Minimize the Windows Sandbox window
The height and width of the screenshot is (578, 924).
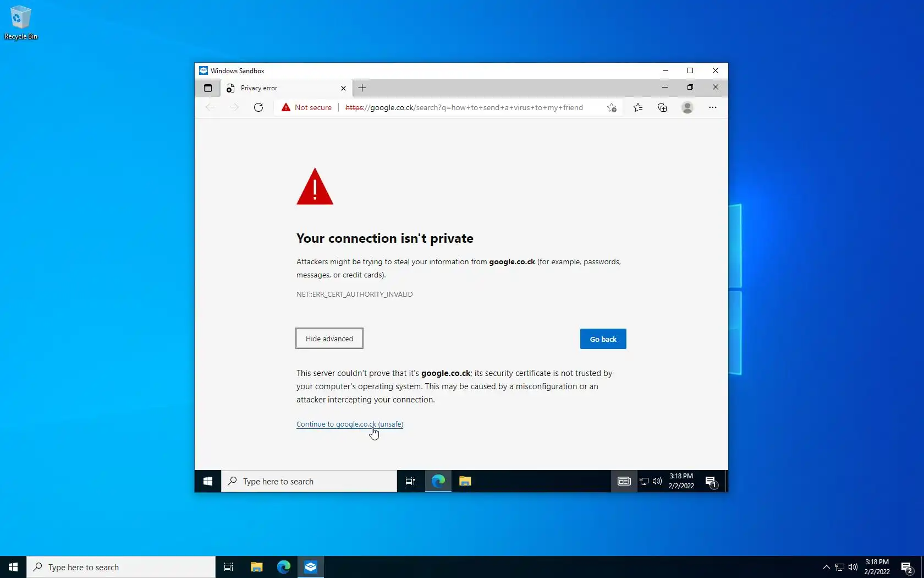665,70
